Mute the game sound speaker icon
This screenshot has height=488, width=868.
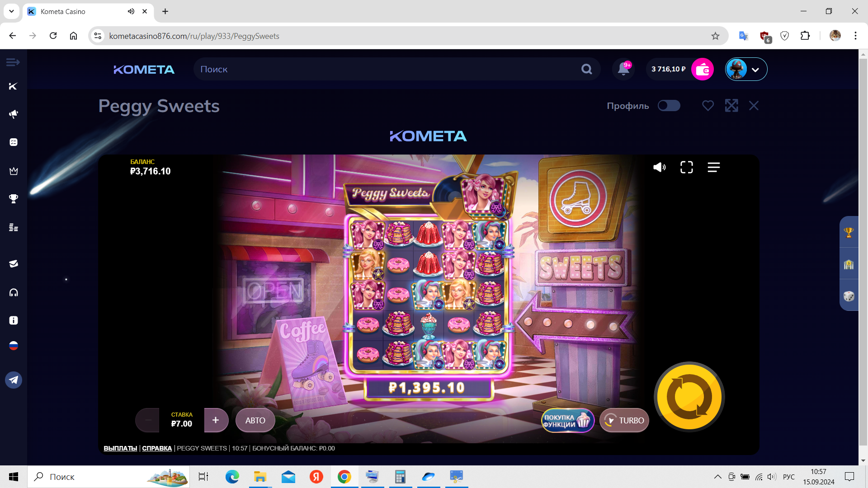pos(659,167)
